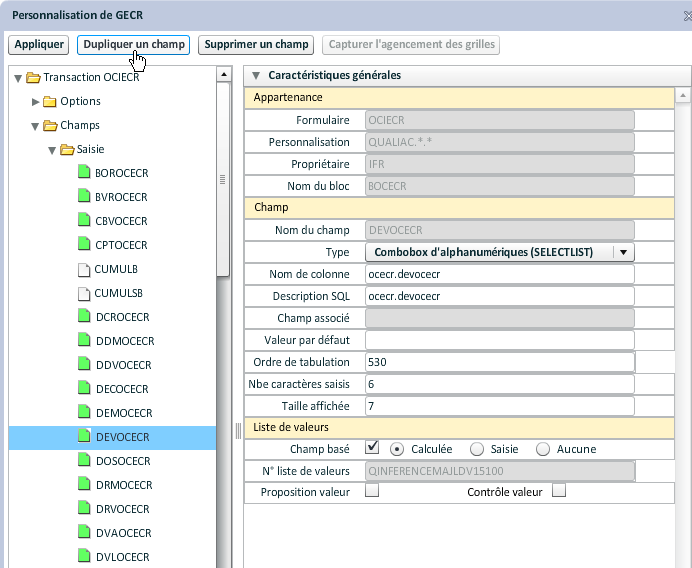Click the Champs folder icon
Image resolution: width=692 pixels, height=568 pixels.
tap(50, 125)
